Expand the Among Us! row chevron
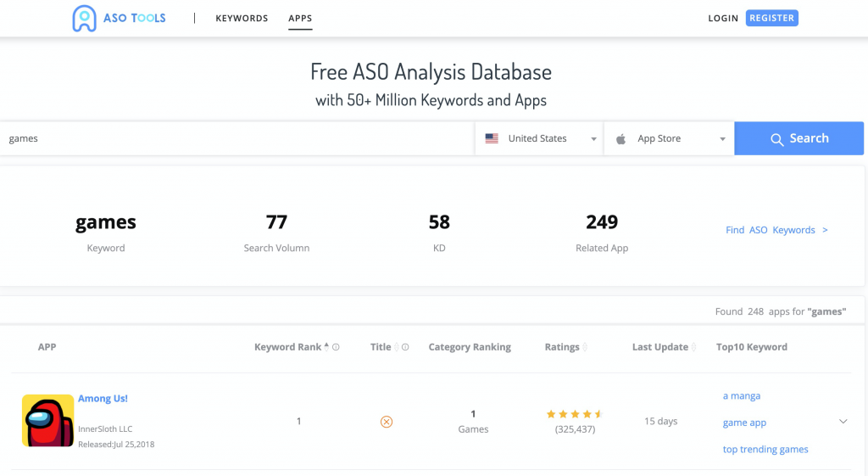Image resolution: width=868 pixels, height=476 pixels. click(x=843, y=422)
